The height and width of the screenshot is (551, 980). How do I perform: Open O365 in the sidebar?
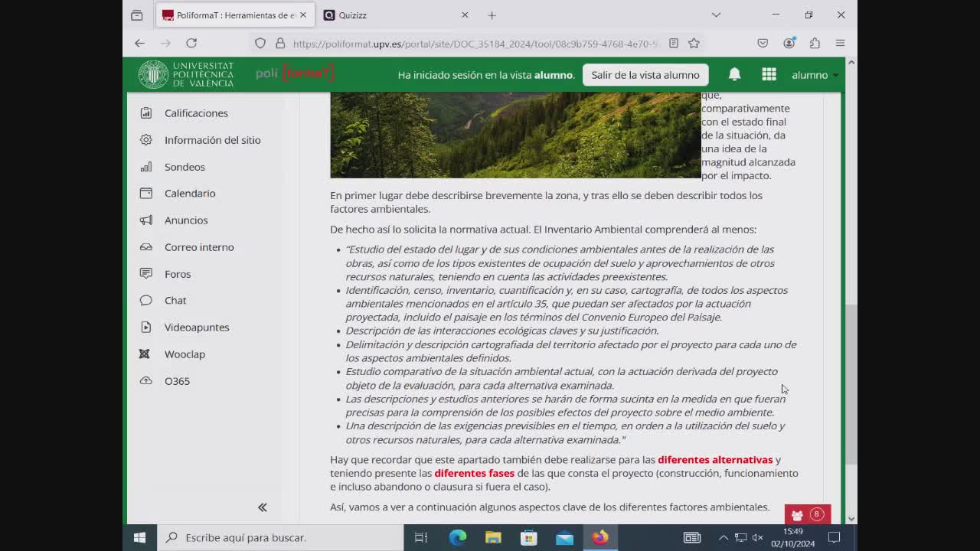pos(177,381)
